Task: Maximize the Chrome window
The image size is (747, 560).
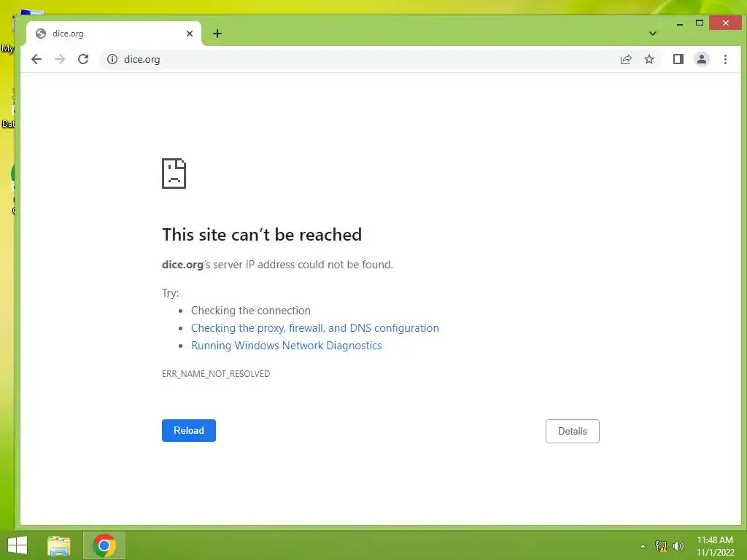Action: click(x=700, y=23)
